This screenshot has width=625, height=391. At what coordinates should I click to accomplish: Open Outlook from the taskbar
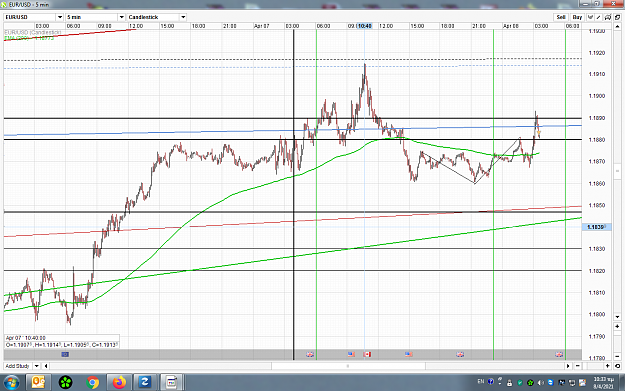tap(38, 383)
